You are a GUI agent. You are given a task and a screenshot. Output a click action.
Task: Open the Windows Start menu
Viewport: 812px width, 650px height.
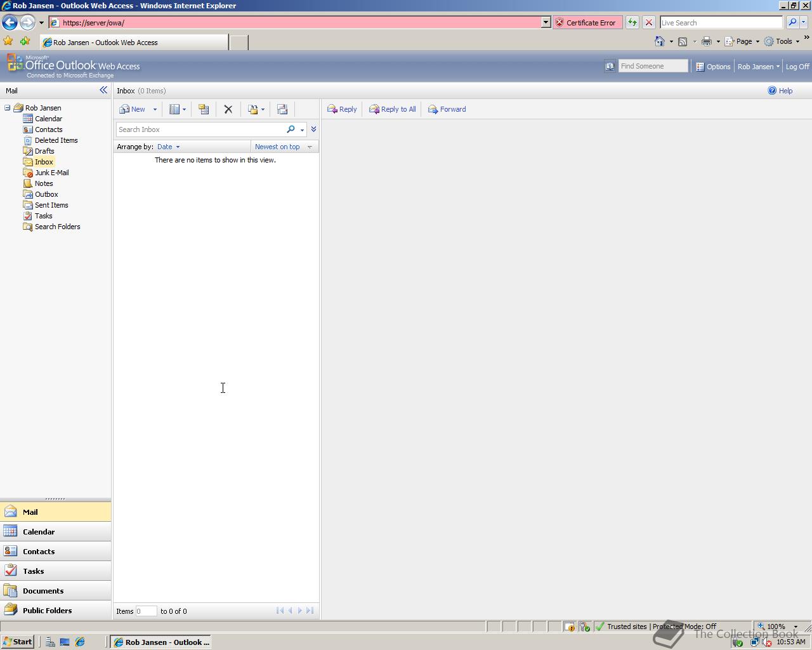click(x=17, y=642)
